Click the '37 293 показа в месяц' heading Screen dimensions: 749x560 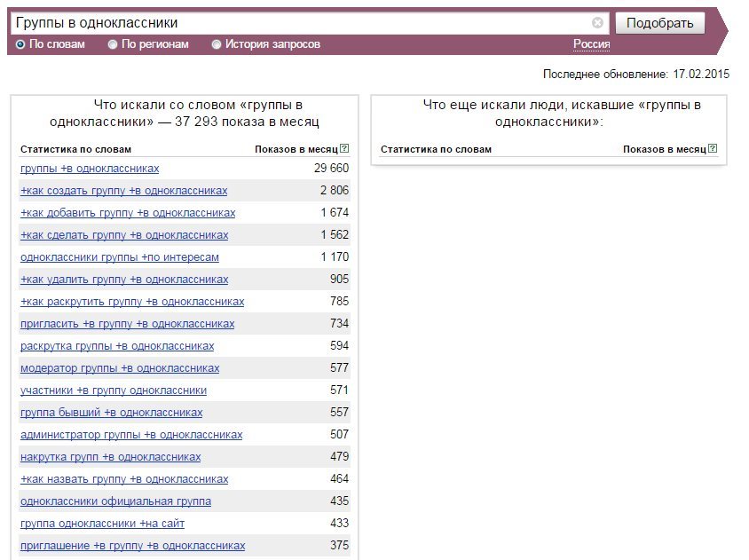pos(247,122)
